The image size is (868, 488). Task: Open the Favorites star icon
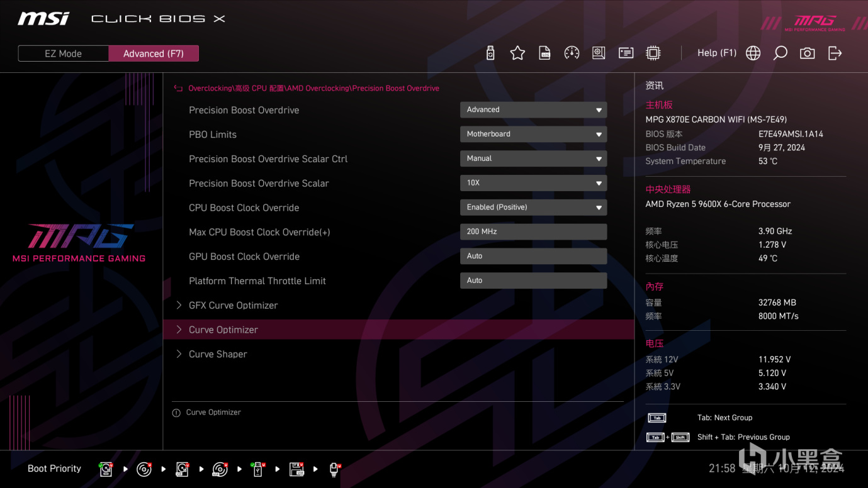pos(517,53)
